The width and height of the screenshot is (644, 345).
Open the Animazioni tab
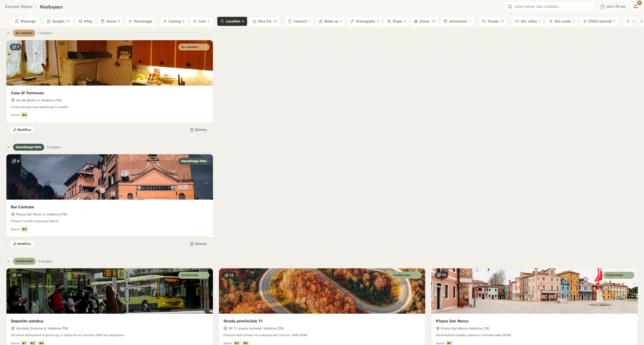click(x=457, y=21)
